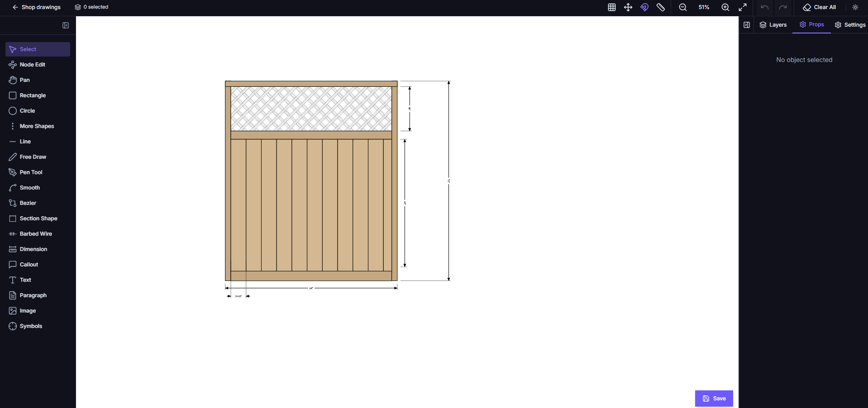Pick the Rectangle shape tool
The image size is (868, 408).
click(x=38, y=95)
